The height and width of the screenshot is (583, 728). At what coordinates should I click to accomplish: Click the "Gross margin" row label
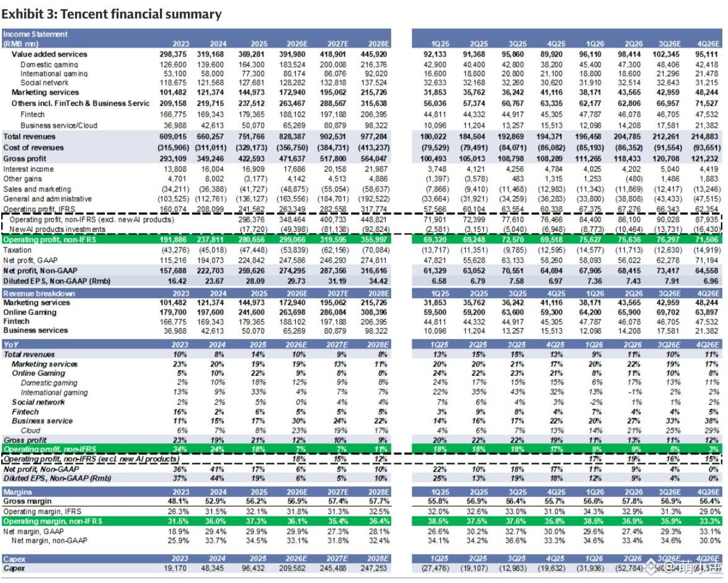27,501
